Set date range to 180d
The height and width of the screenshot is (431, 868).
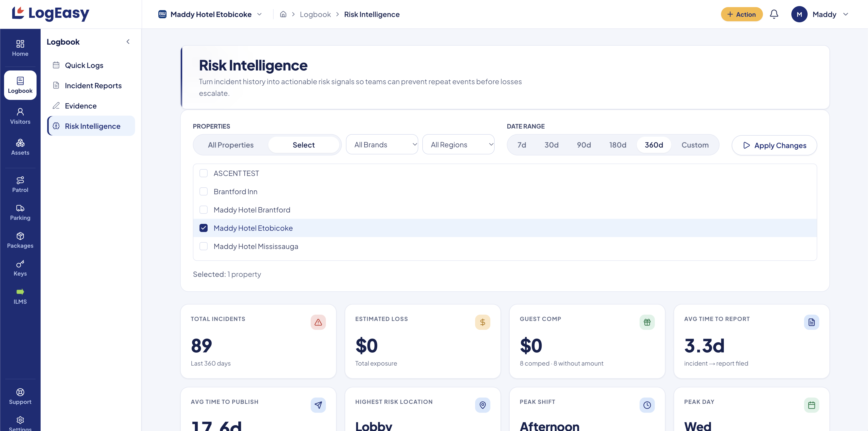point(618,145)
